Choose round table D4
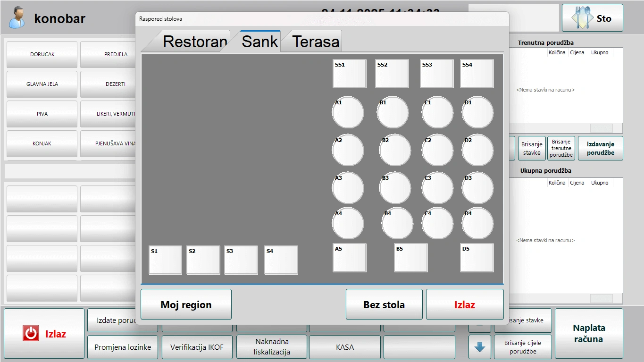Viewport: 644px width, 362px height. point(477,223)
